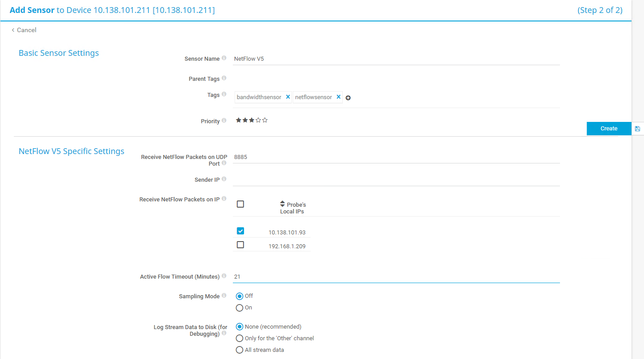
Task: Click the Priority help icon
Action: click(x=224, y=121)
